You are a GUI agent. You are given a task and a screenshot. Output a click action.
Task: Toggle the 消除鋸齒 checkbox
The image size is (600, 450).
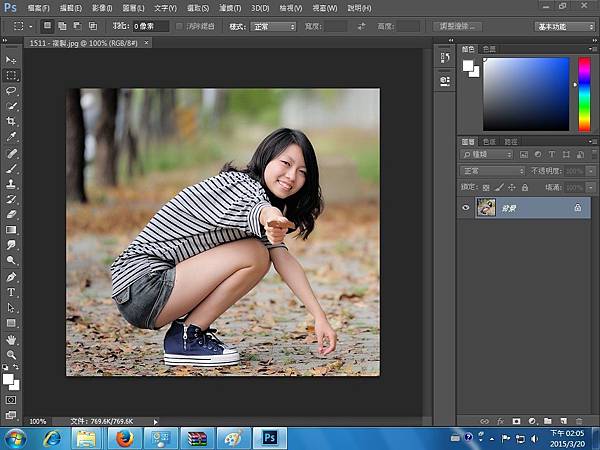click(180, 26)
